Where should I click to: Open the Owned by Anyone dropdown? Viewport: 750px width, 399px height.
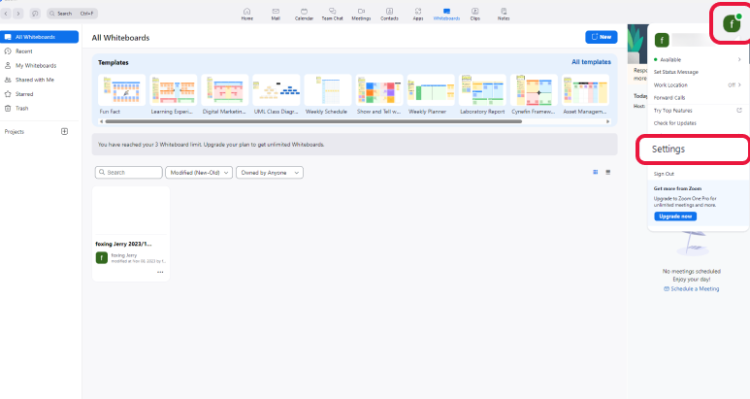(x=269, y=173)
